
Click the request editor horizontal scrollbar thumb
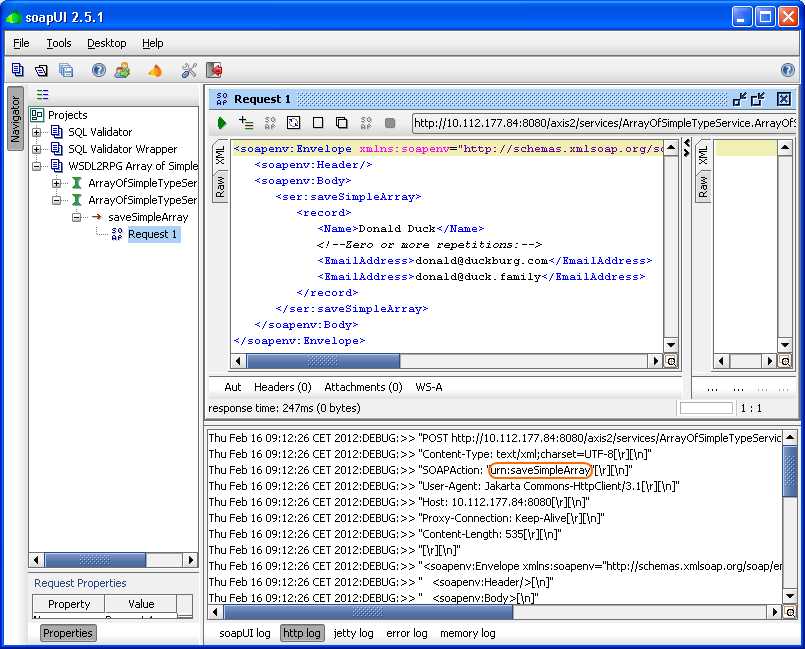323,361
